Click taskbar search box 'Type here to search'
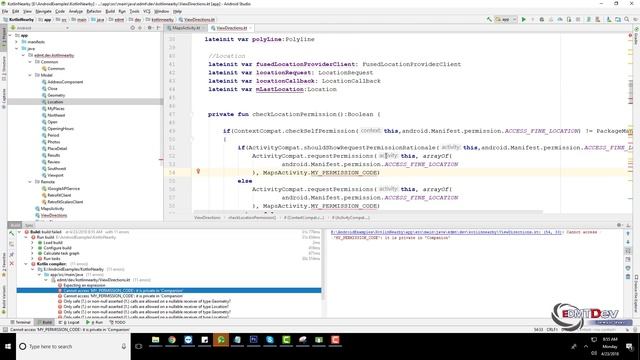This screenshot has width=640, height=360. pos(73,346)
